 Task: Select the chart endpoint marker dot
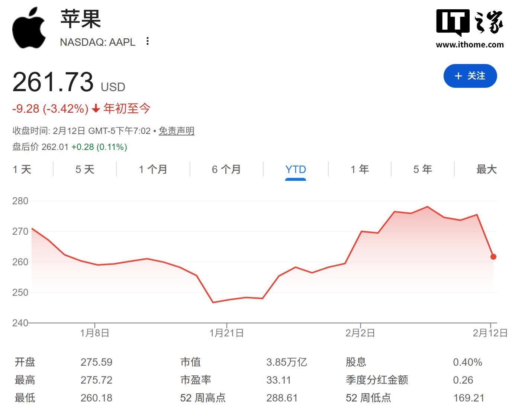[x=493, y=256]
